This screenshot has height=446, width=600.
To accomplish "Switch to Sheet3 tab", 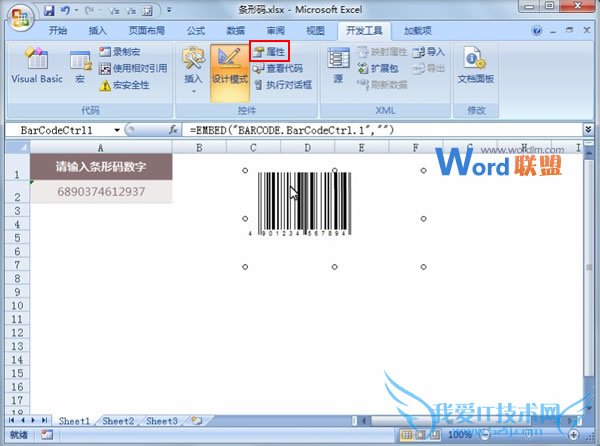I will [161, 421].
